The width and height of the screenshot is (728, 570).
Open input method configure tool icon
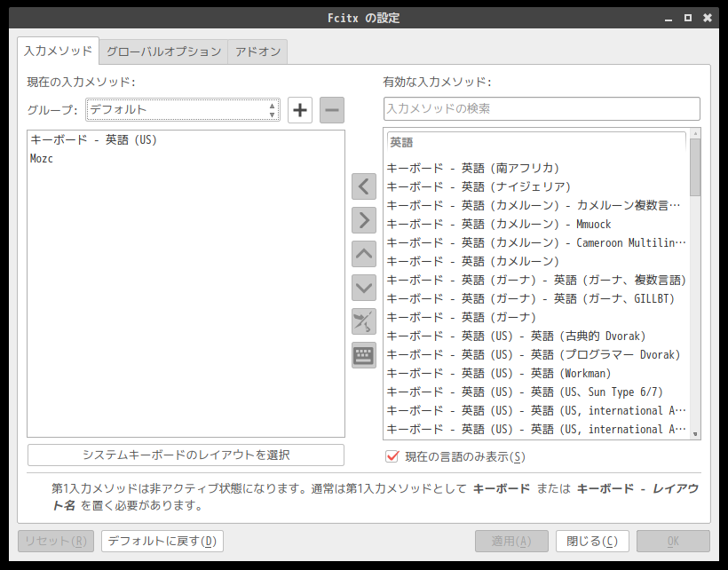point(363,321)
